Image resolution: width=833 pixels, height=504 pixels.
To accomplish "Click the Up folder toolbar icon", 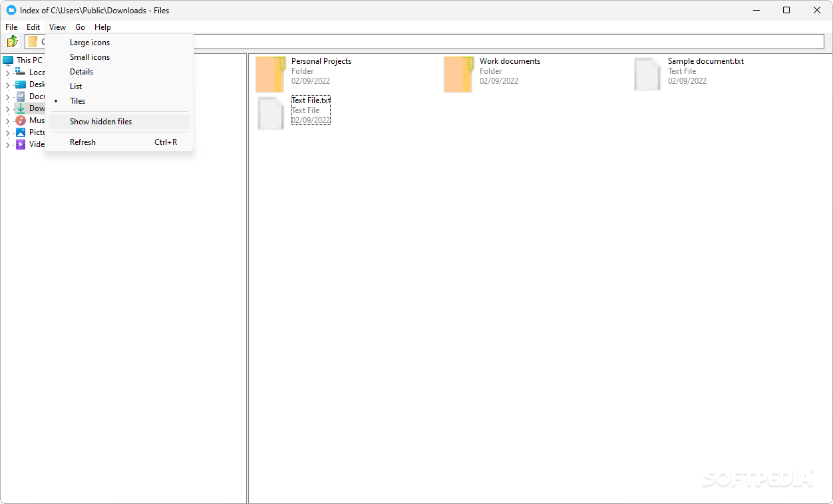I will coord(12,41).
